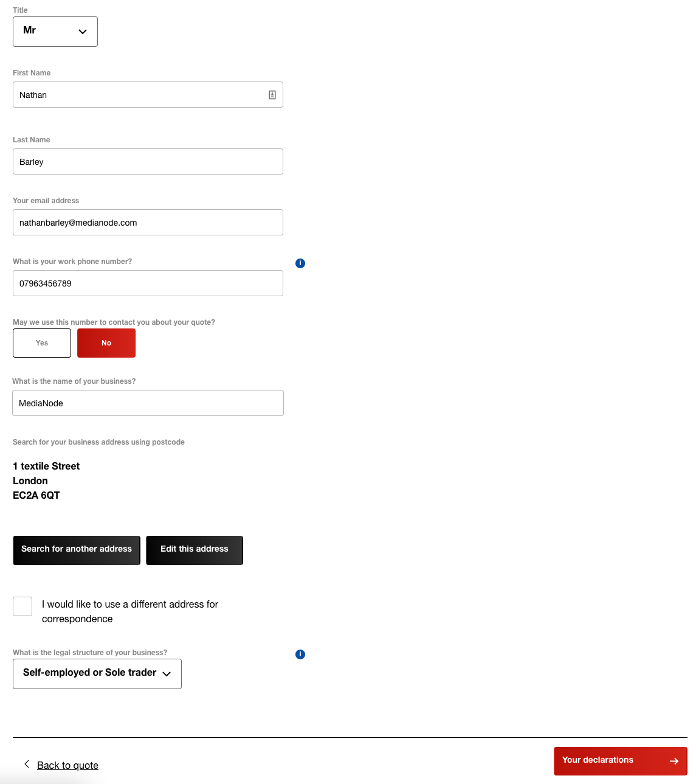Choose Yes for contacting about your quote

tap(42, 343)
